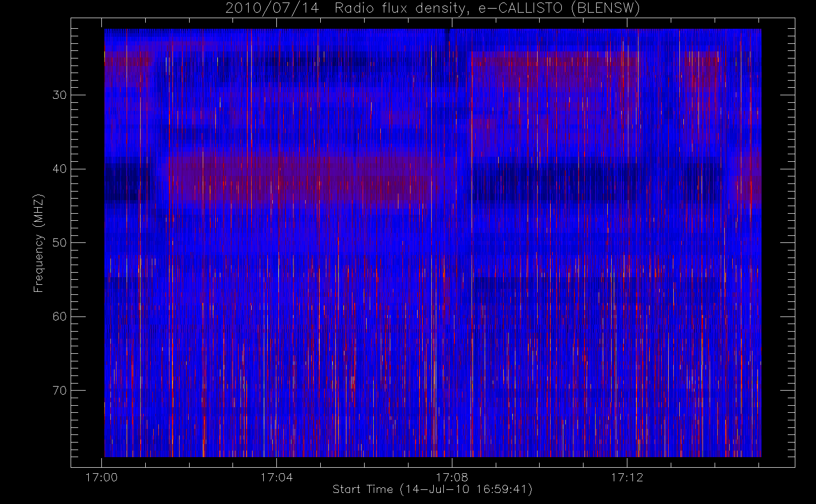This screenshot has height=504, width=816.
Task: Click the 50 frequency tick label
Action: pyautogui.click(x=60, y=242)
